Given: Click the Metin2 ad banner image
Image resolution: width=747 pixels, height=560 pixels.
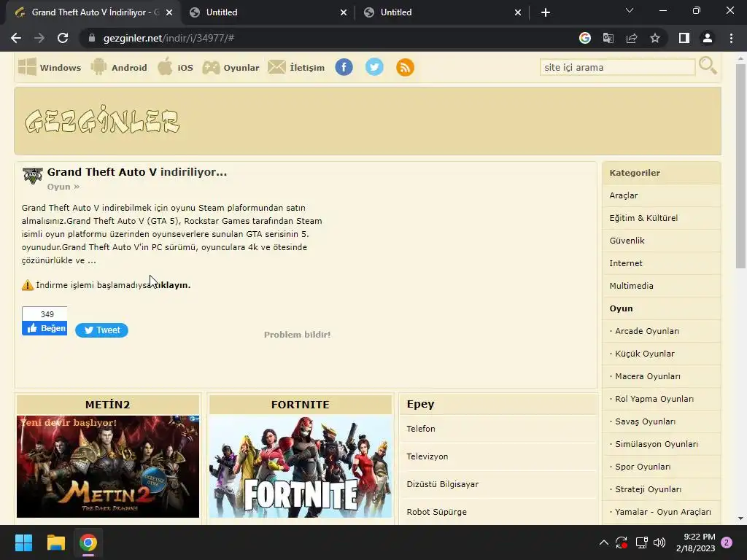Looking at the screenshot, I should (108, 466).
